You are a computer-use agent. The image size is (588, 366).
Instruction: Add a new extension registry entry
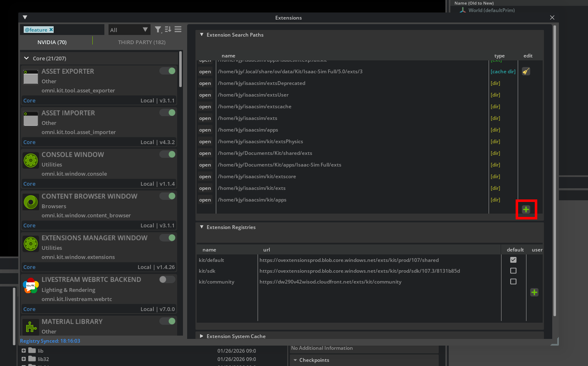534,292
